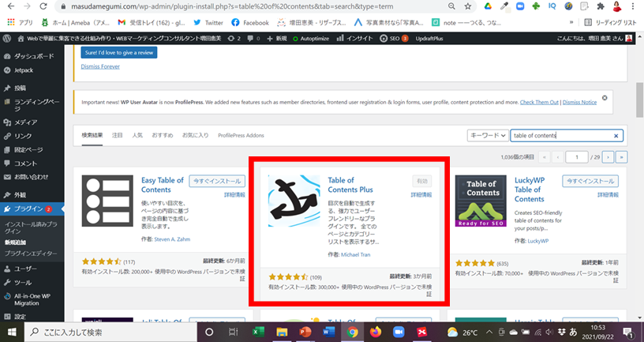
Task: Click the browser reload icon
Action: point(43,6)
